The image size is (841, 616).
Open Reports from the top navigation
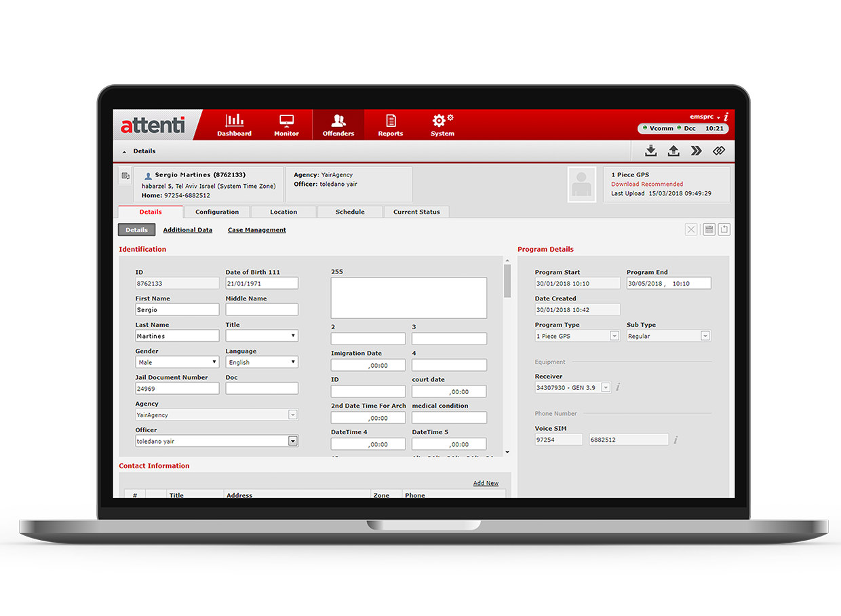click(x=390, y=126)
